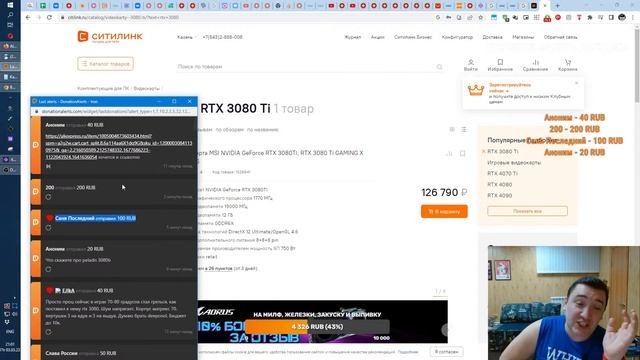Replay the 40 RUB alert with long message

[49, 332]
